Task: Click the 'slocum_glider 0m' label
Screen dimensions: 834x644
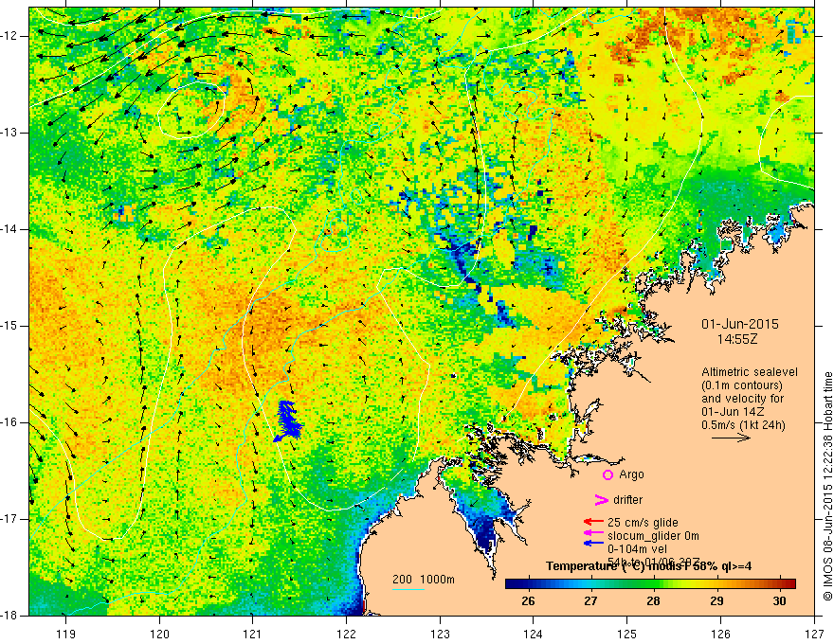Action: [x=653, y=536]
